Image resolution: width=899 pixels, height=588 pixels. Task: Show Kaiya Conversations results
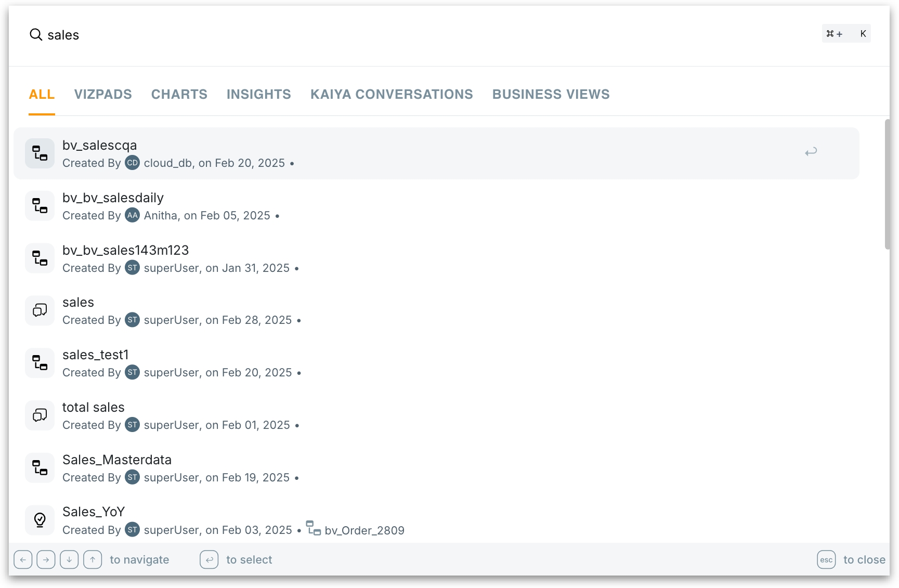pyautogui.click(x=392, y=94)
